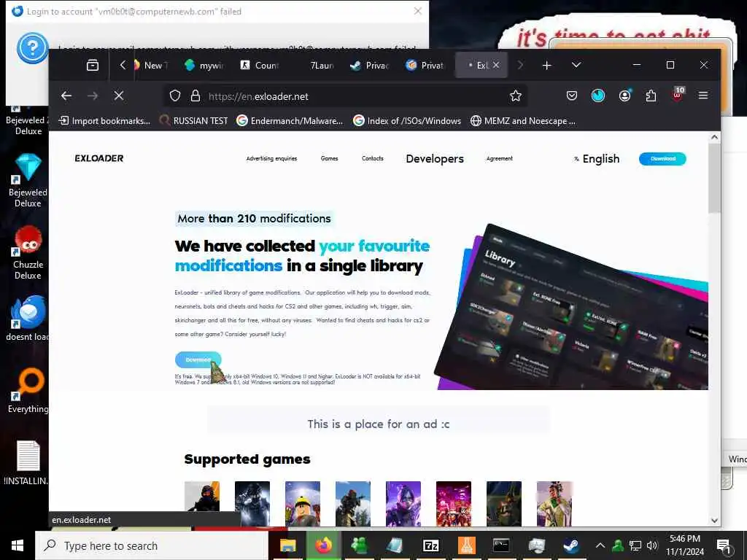747x560 pixels.
Task: Open Save to Pocket icon
Action: tap(572, 96)
